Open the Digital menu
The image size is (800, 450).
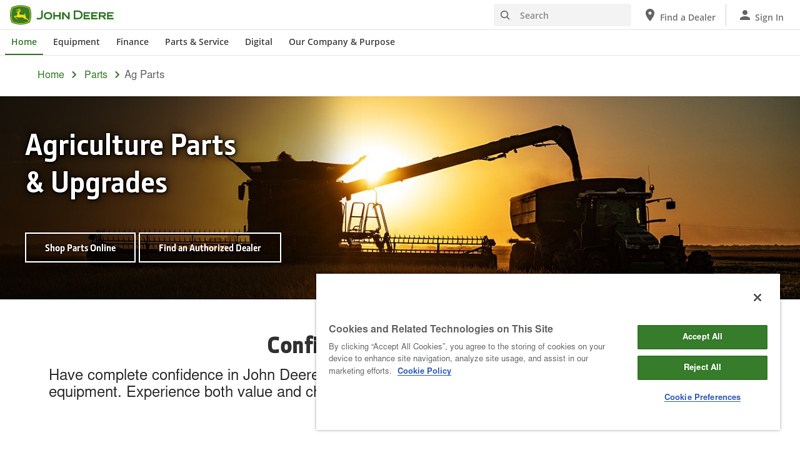pyautogui.click(x=258, y=42)
